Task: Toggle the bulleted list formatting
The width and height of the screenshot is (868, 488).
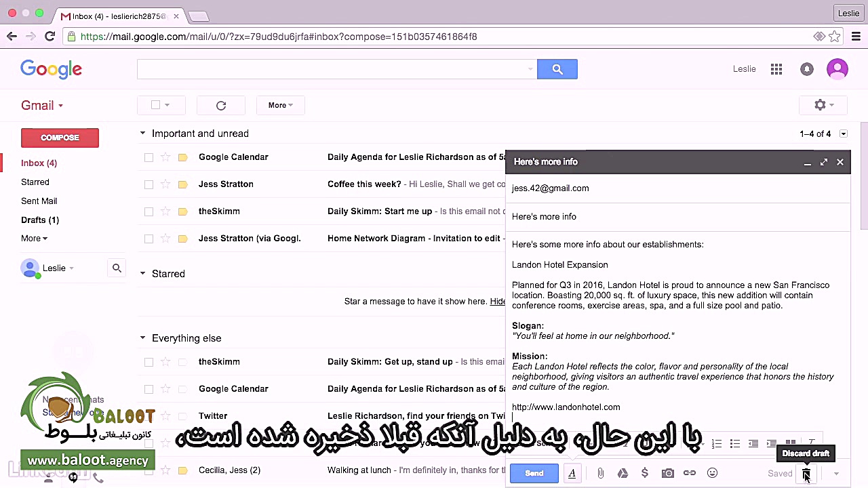Action: pos(735,444)
